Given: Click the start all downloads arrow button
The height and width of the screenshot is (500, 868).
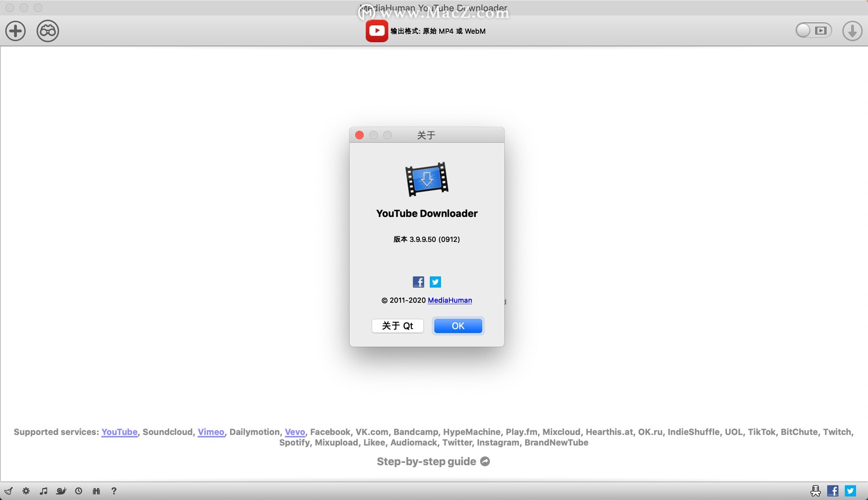Looking at the screenshot, I should [852, 31].
